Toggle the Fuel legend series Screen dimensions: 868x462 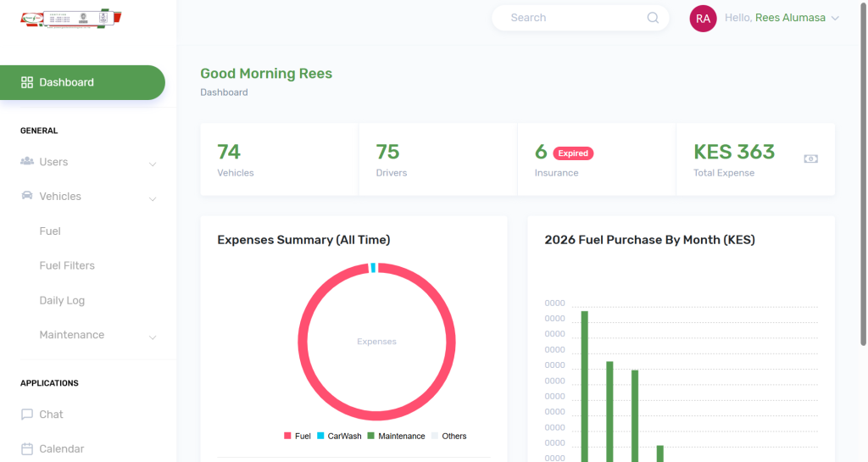(298, 436)
